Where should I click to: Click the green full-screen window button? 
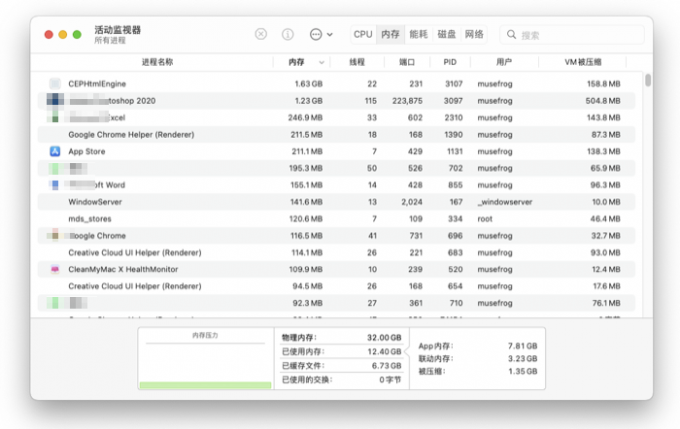[77, 35]
